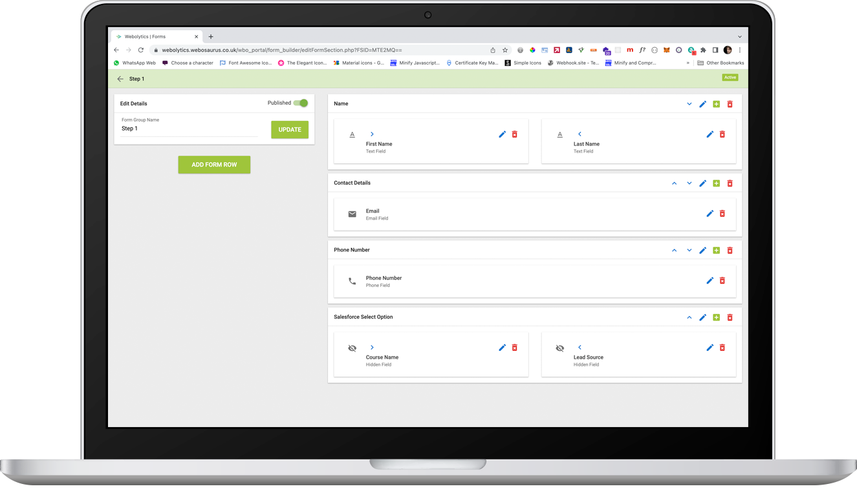Delete the Phone Number section
The height and width of the screenshot is (504, 857).
(730, 250)
